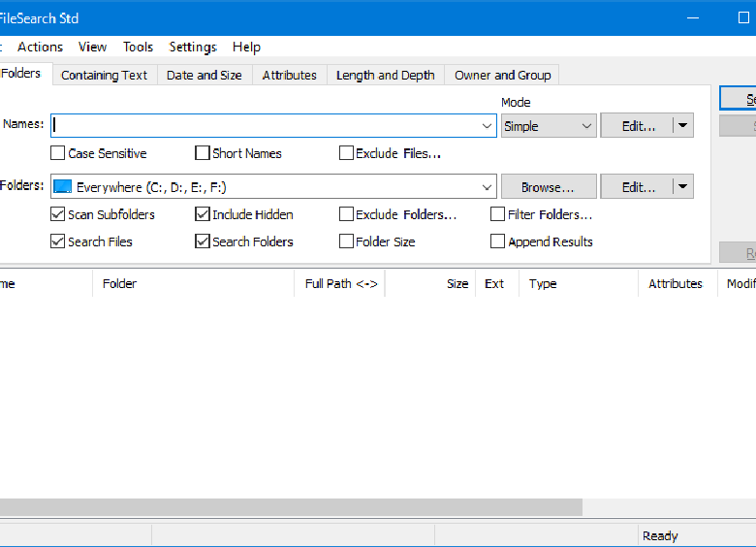Image resolution: width=756 pixels, height=547 pixels.
Task: Open arrow menu beside Folders Edit button
Action: click(x=682, y=186)
